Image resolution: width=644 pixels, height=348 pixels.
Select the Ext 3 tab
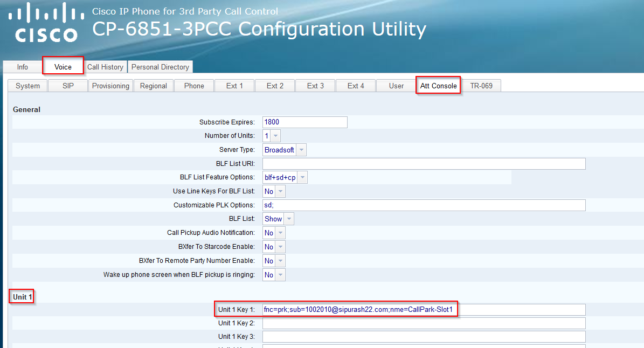(x=315, y=85)
